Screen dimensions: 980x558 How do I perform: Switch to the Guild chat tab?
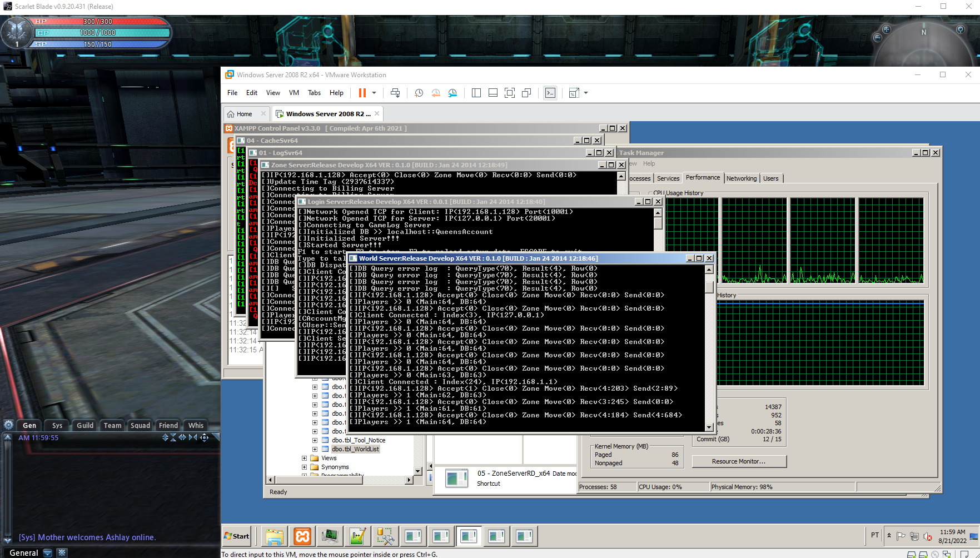[85, 425]
